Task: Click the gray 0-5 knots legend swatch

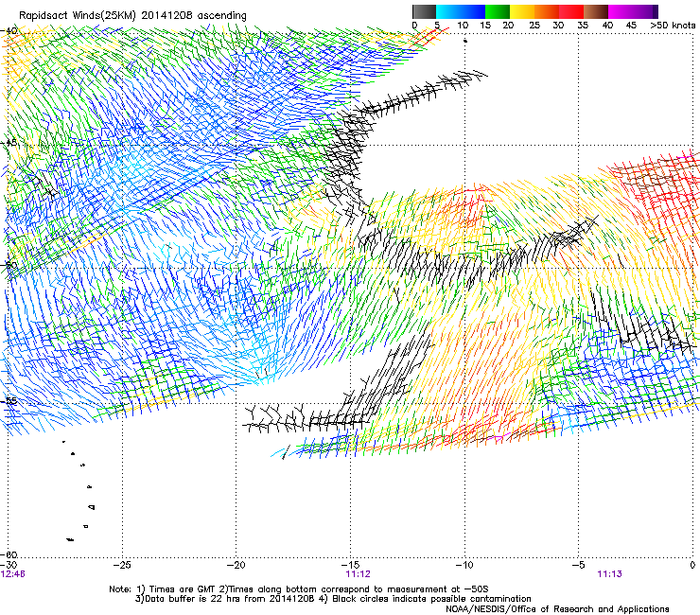Action: coord(425,11)
